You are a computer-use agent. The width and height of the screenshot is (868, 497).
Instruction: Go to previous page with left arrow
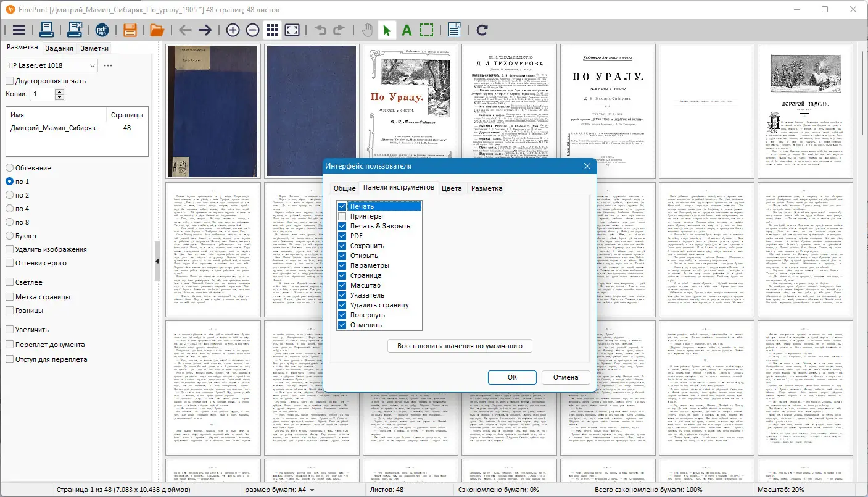click(x=185, y=30)
